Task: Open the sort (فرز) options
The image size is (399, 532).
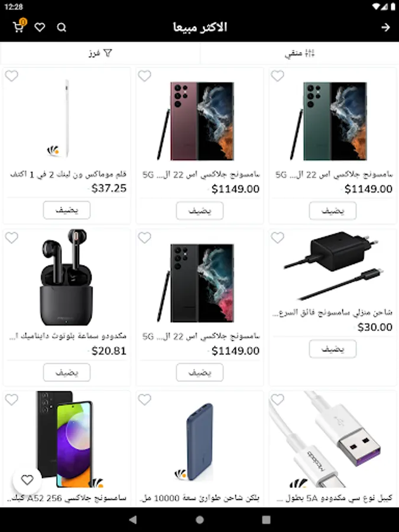Action: tap(100, 53)
